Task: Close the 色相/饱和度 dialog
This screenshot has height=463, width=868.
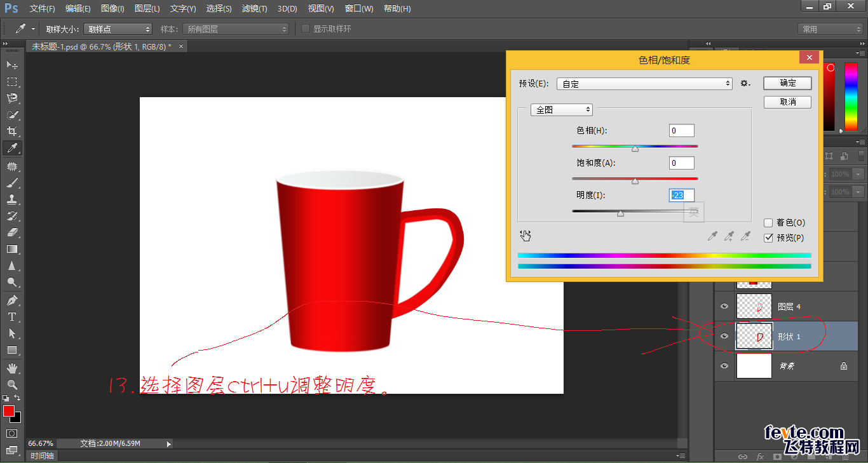Action: 809,58
